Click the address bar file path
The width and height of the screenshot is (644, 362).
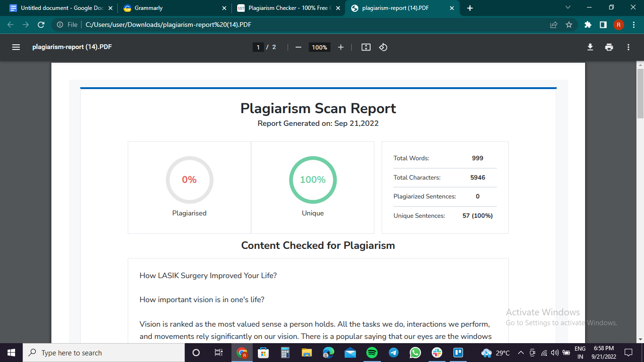(x=168, y=25)
